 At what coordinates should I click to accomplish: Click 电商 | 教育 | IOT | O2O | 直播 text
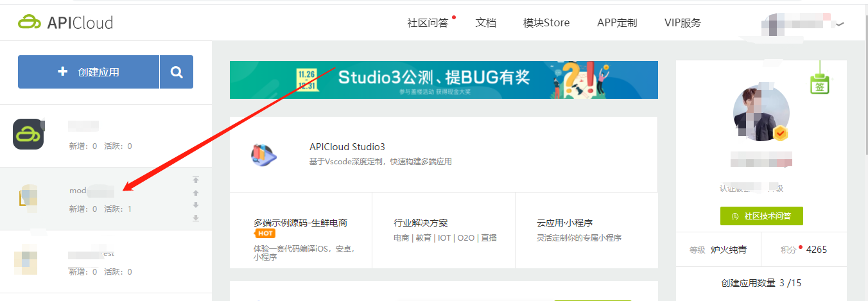pyautogui.click(x=445, y=237)
